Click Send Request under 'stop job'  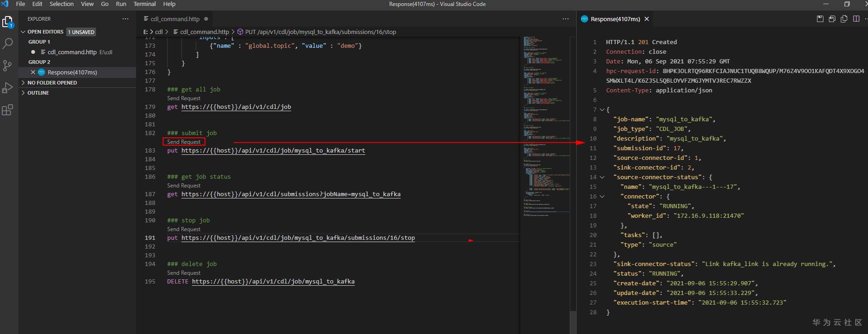coord(184,229)
